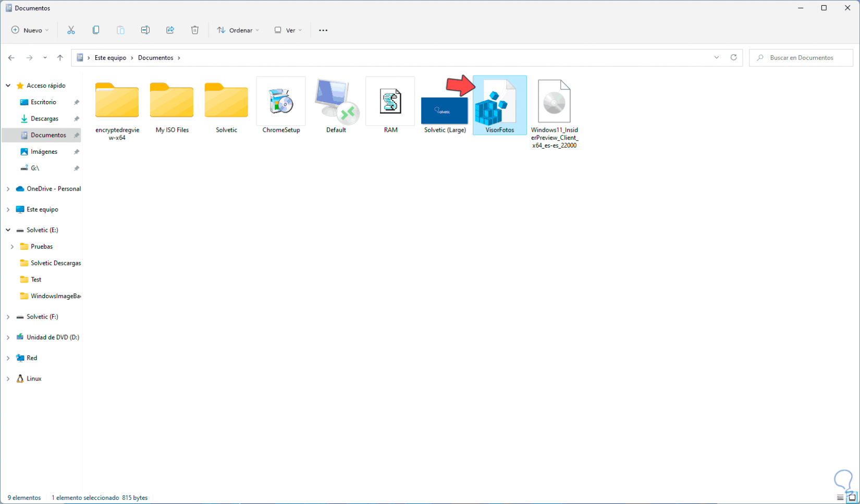Go up one folder level arrow

point(60,58)
